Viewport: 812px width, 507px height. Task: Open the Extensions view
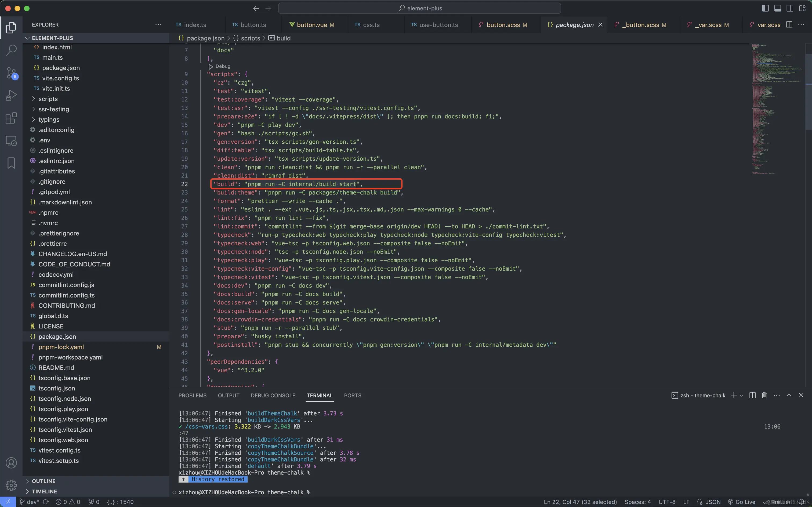(x=11, y=118)
